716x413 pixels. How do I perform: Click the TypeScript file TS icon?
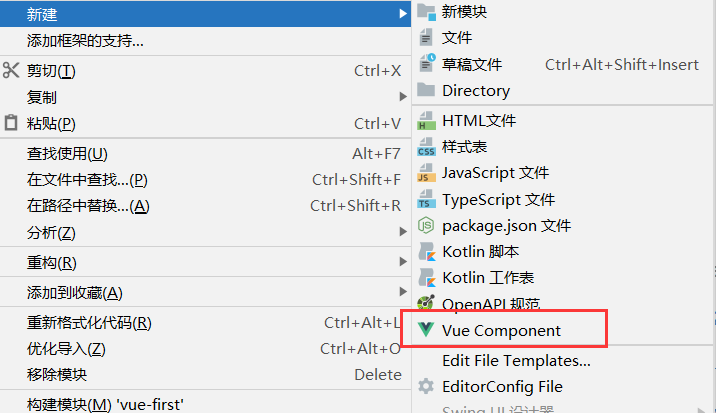426,199
